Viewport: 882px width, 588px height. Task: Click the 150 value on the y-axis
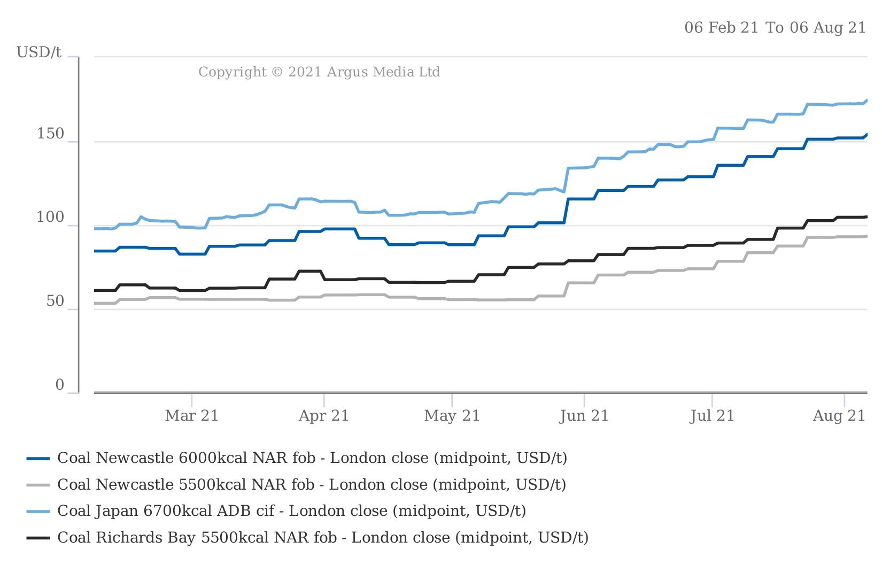[50, 134]
